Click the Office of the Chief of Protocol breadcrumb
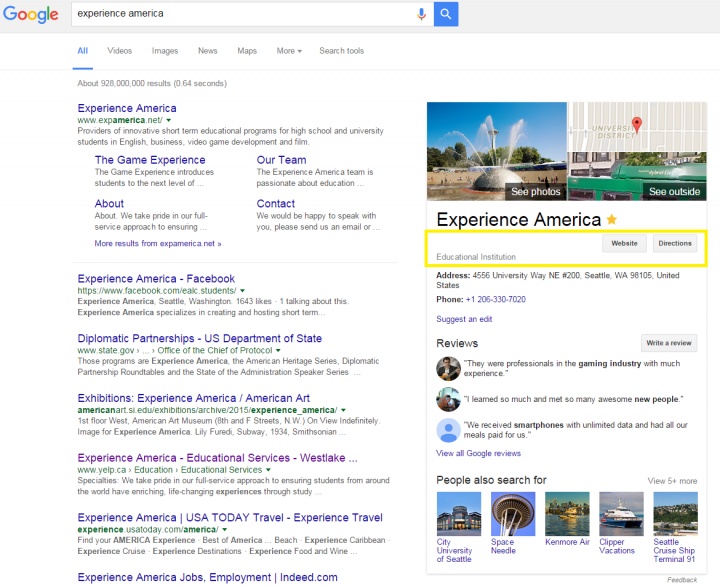 [215, 350]
